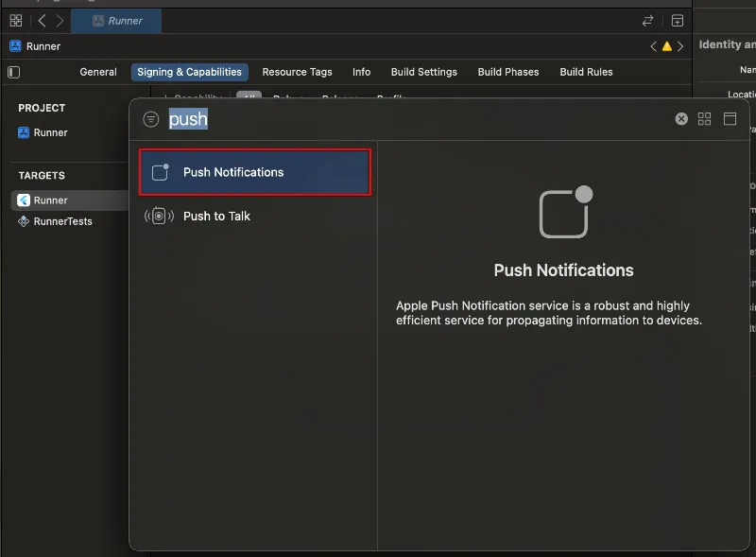Select the Runner target
The width and height of the screenshot is (756, 557).
pos(70,200)
